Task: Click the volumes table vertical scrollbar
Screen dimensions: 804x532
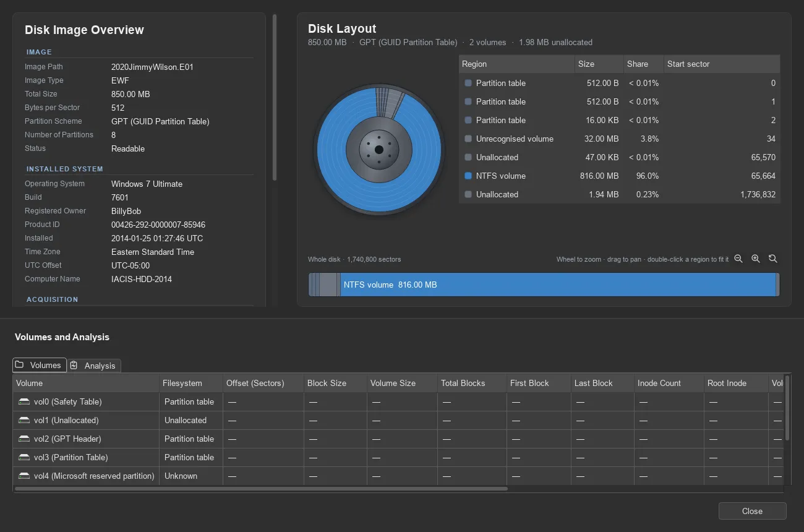Action: (787, 408)
